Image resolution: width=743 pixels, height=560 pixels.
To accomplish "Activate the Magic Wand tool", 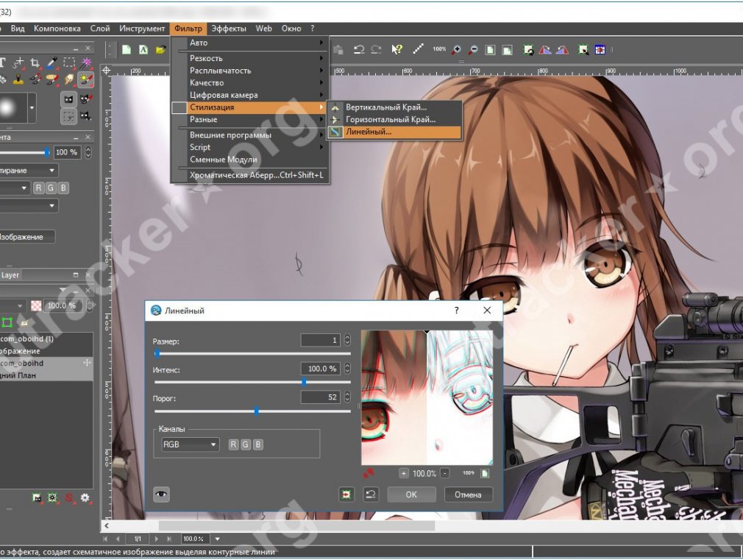I will [x=86, y=63].
